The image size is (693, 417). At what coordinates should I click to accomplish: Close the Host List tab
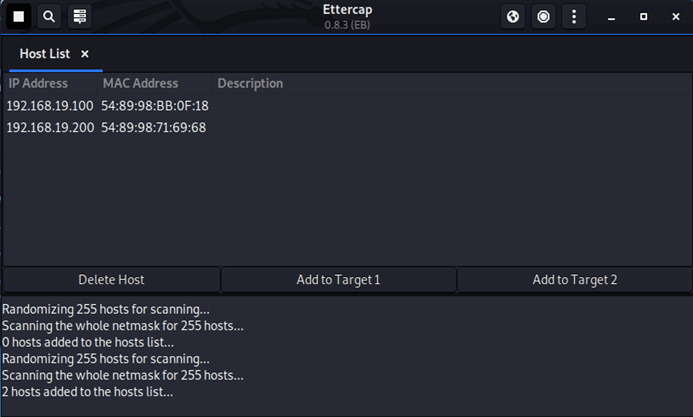(x=85, y=54)
